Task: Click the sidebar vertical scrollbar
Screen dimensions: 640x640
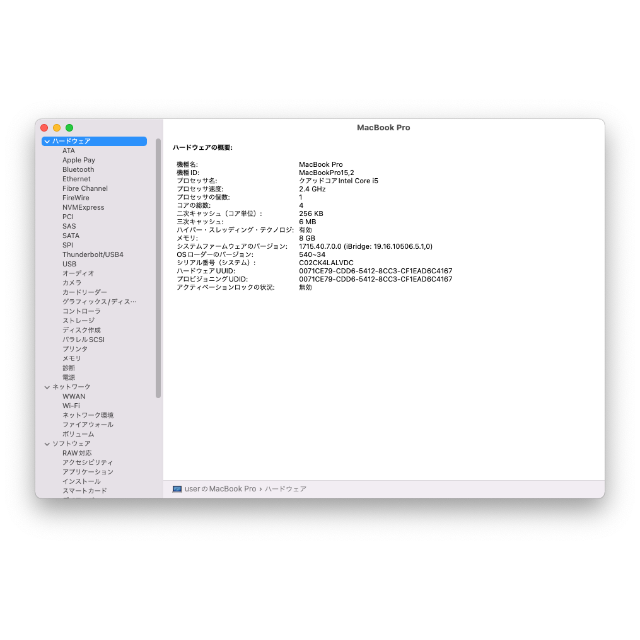Action: [x=158, y=269]
